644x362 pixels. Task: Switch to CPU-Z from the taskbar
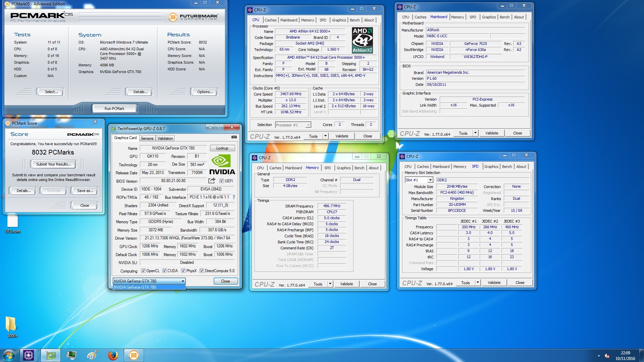(29, 355)
